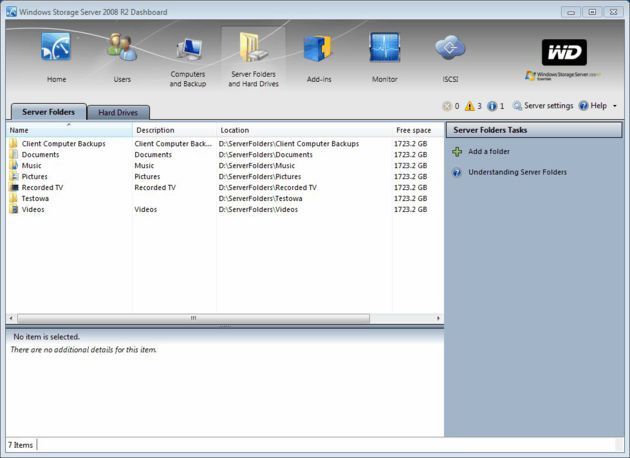The image size is (630, 458).
Task: Click the Help text link
Action: [598, 106]
